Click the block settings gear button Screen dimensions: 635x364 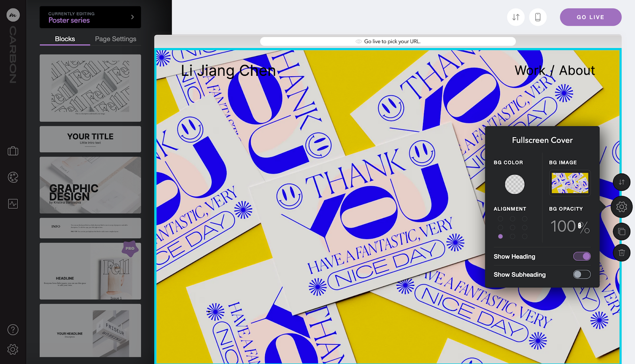coord(622,207)
